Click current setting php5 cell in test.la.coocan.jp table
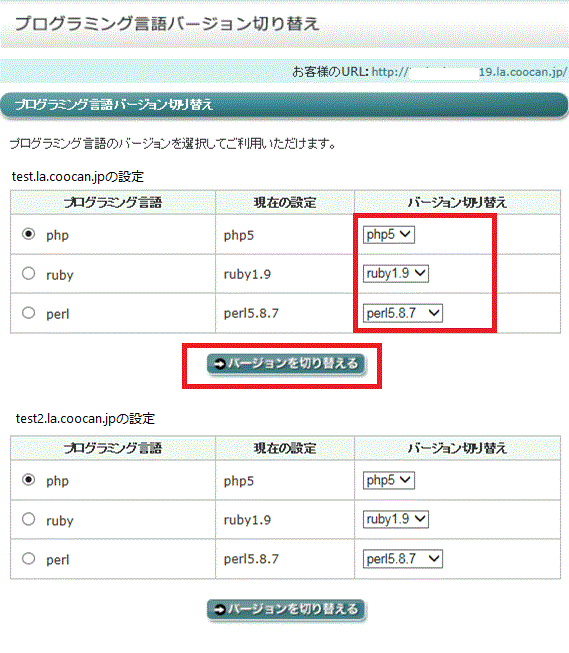Image resolution: width=569 pixels, height=653 pixels. [285, 234]
